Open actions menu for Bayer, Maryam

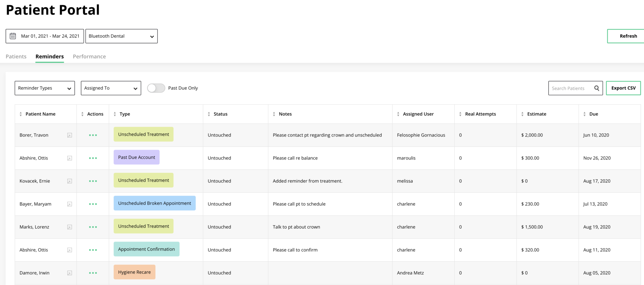coord(93,204)
